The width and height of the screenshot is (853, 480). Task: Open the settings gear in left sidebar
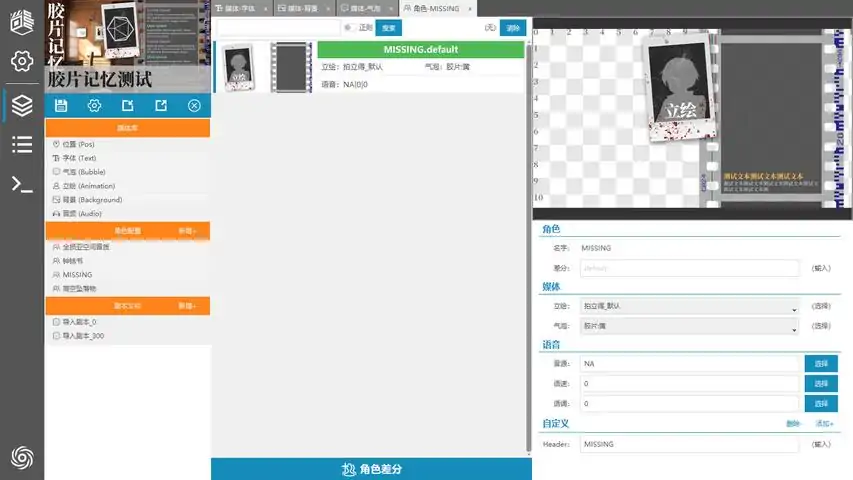click(x=22, y=61)
